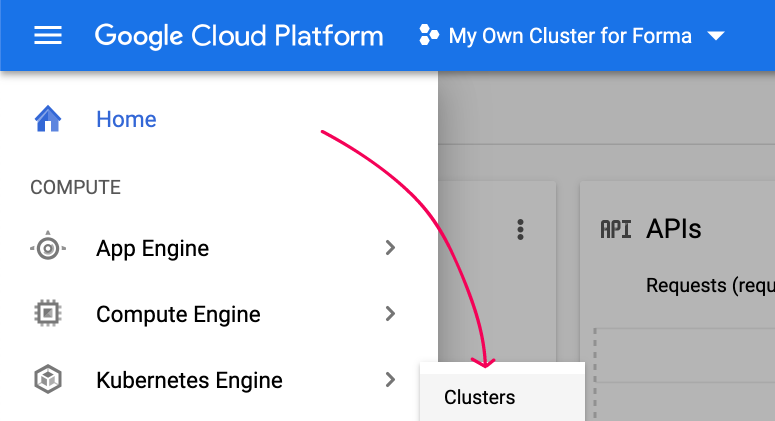
Task: Click the App Engine icon
Action: point(48,247)
